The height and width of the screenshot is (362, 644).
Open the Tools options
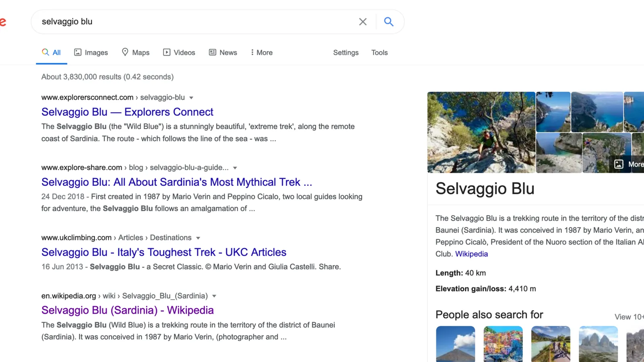[x=380, y=53]
